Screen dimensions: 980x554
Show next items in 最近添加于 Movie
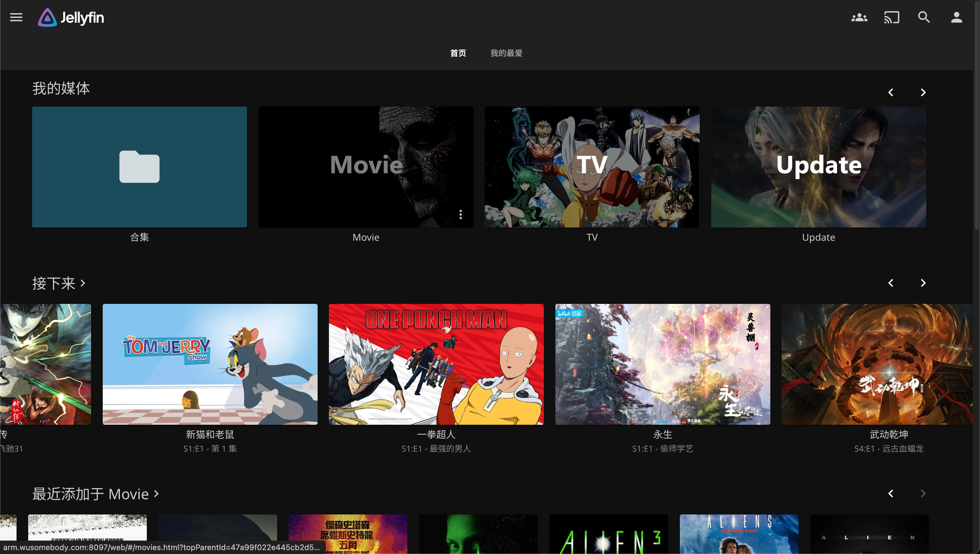click(923, 493)
